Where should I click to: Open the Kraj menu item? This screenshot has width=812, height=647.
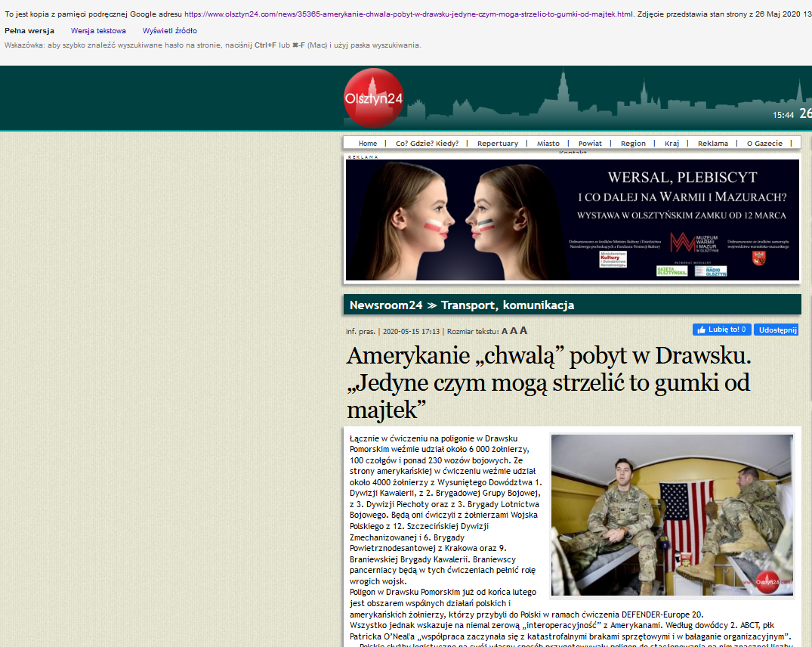point(672,144)
